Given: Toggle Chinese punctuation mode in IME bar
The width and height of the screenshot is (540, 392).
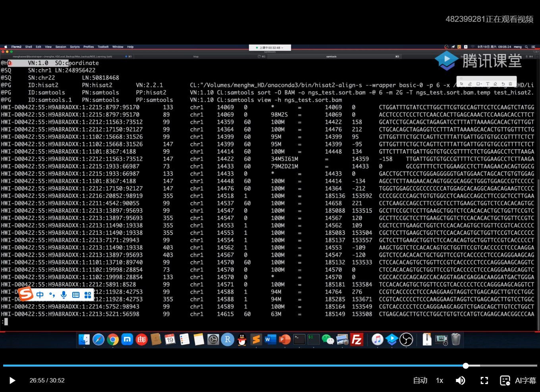Looking at the screenshot, I should (x=52, y=295).
